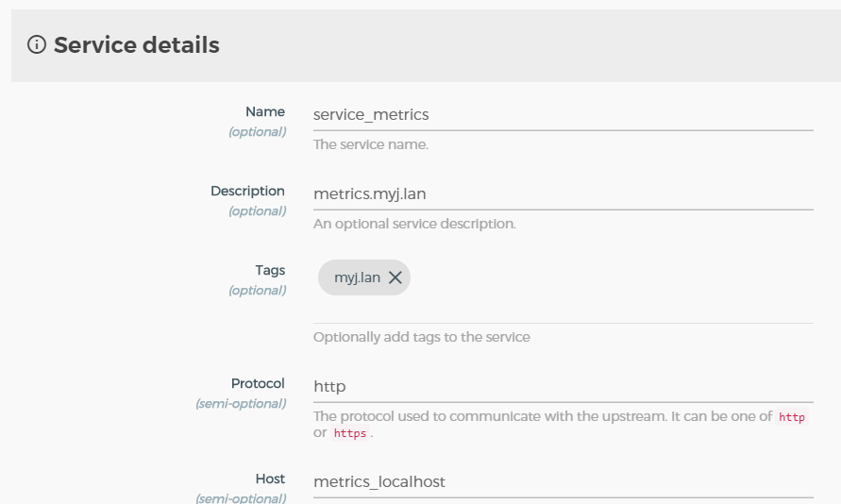Click the red http code snippet
Image resolution: width=841 pixels, height=504 pixels.
[x=792, y=417]
